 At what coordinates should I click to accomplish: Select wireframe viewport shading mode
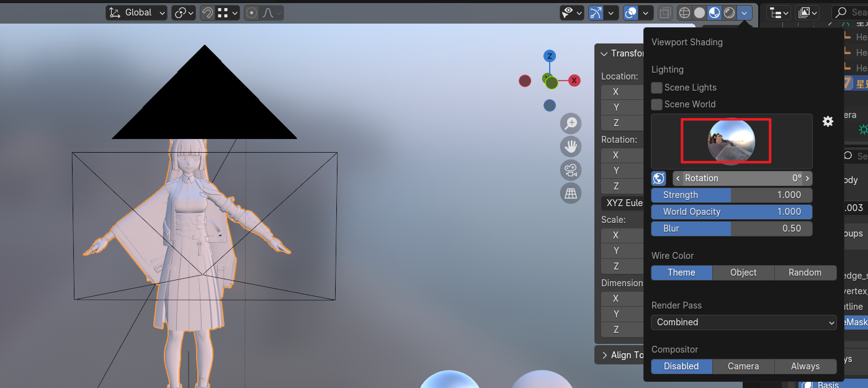(684, 12)
